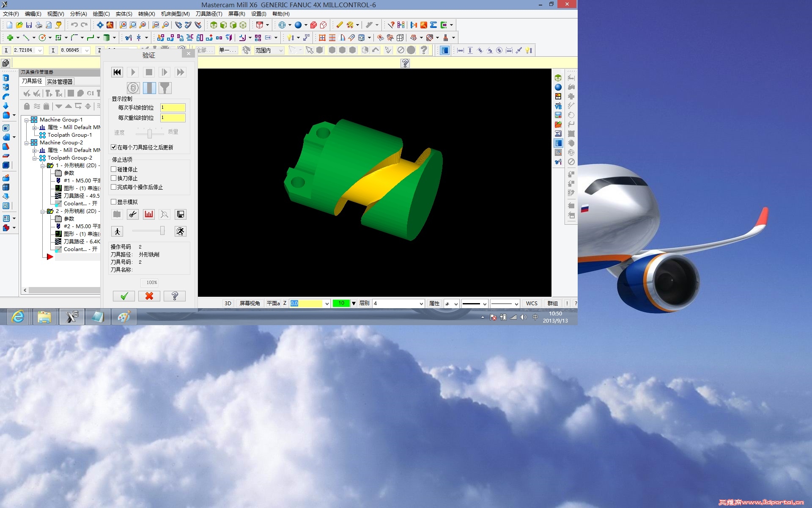Click the red arrow insert marker in tree
The height and width of the screenshot is (508, 812).
click(49, 257)
